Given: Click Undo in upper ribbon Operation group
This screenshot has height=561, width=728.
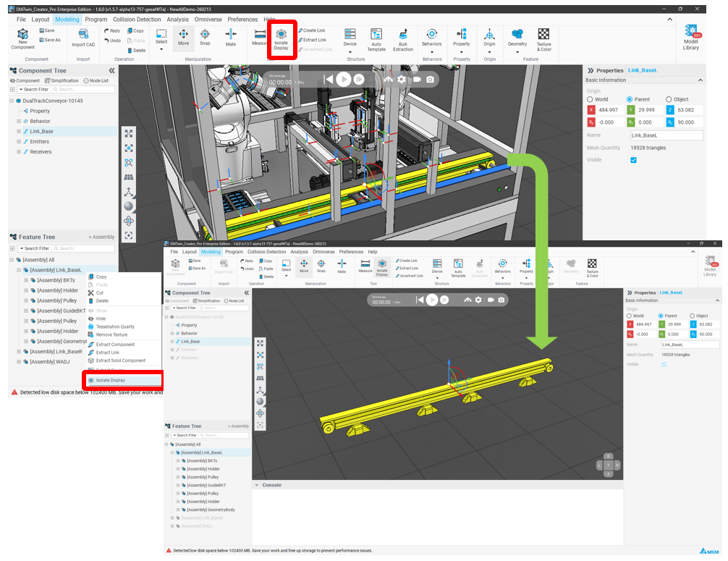Looking at the screenshot, I should 112,41.
